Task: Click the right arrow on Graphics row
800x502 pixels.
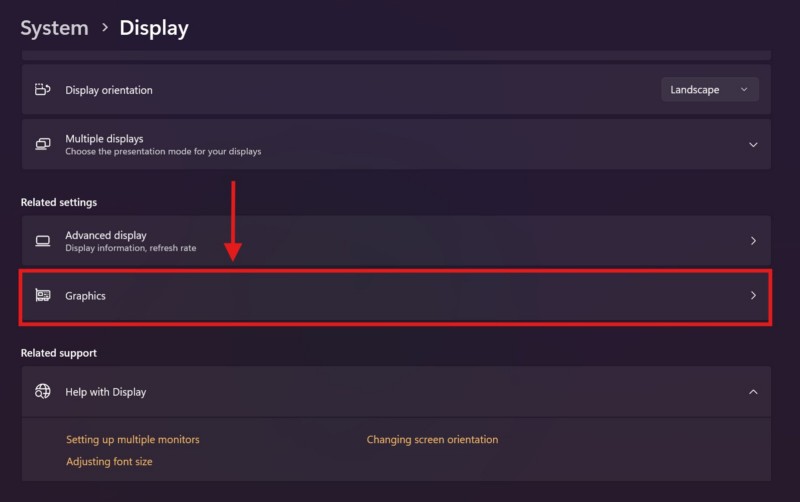Action: tap(753, 296)
